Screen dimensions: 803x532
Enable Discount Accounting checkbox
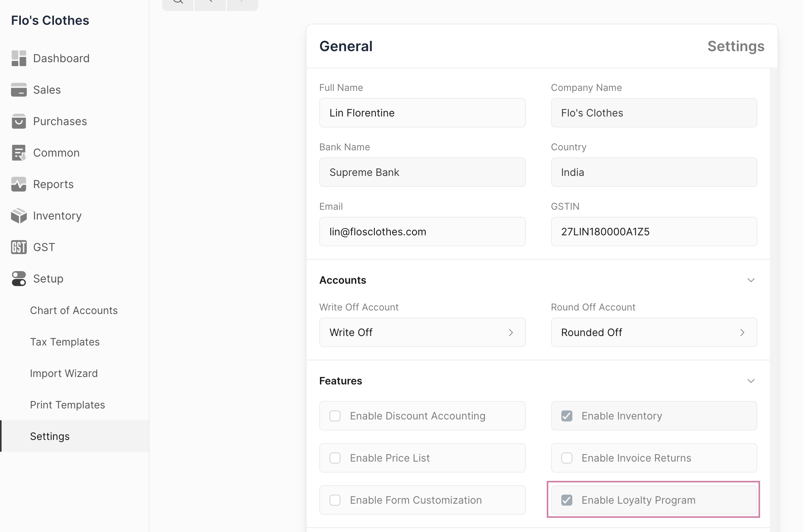tap(335, 416)
